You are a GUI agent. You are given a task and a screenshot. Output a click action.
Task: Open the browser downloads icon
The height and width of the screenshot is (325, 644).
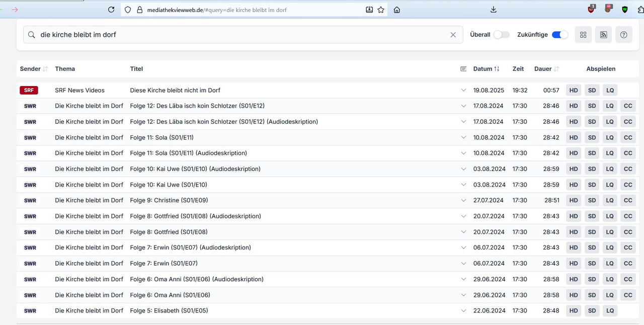[494, 10]
